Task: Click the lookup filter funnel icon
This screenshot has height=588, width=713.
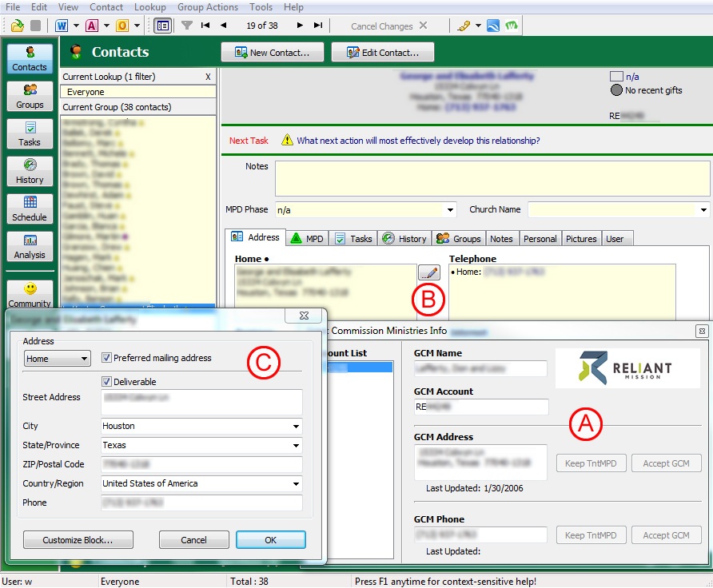Action: click(x=187, y=26)
